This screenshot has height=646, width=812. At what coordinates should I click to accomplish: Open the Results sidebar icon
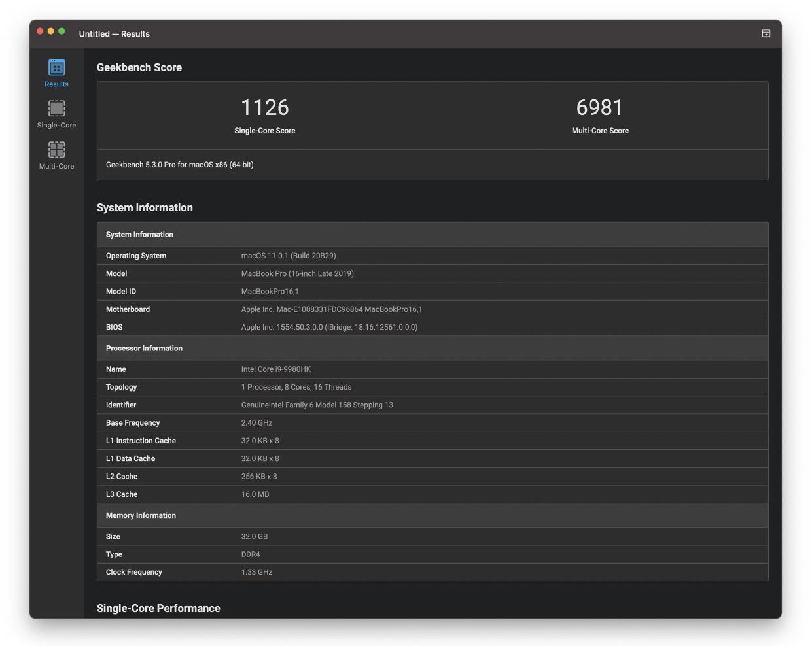pyautogui.click(x=56, y=73)
